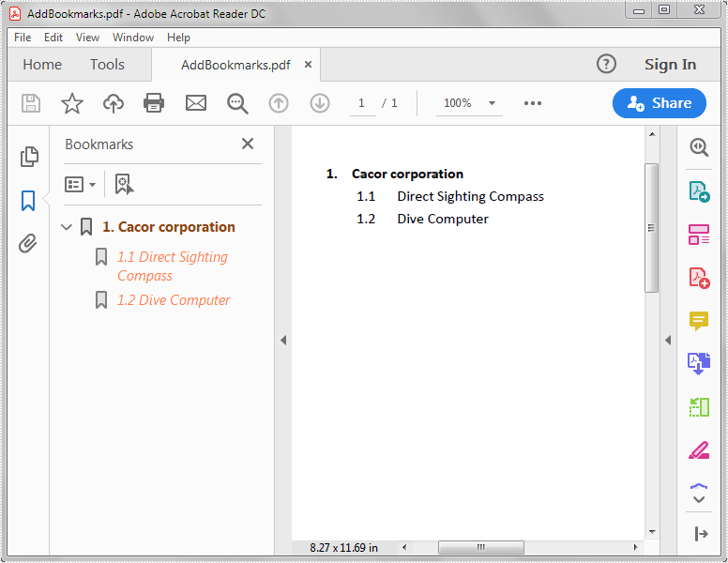Jump to 1. Cacor corporation bookmark
The width and height of the screenshot is (728, 563).
[x=169, y=227]
